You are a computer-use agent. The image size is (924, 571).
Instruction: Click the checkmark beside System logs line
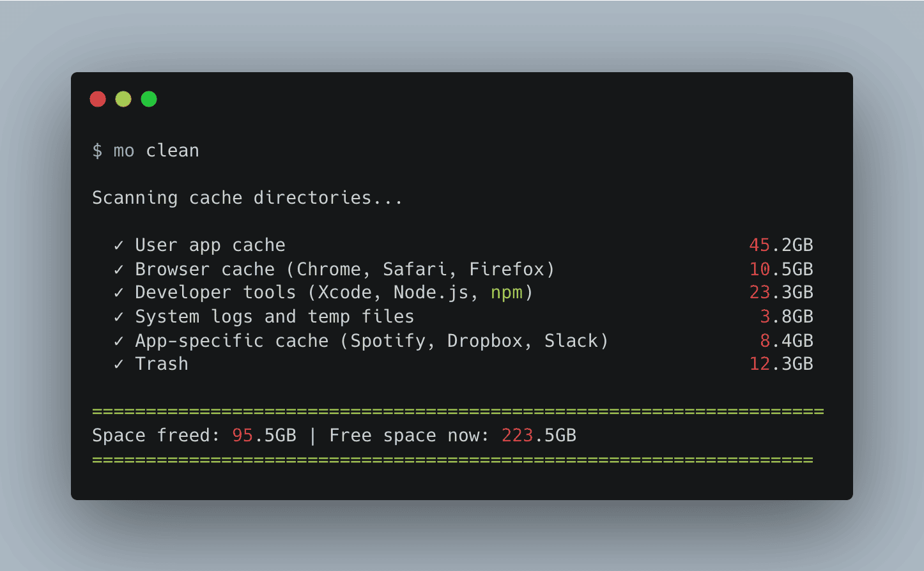[118, 317]
